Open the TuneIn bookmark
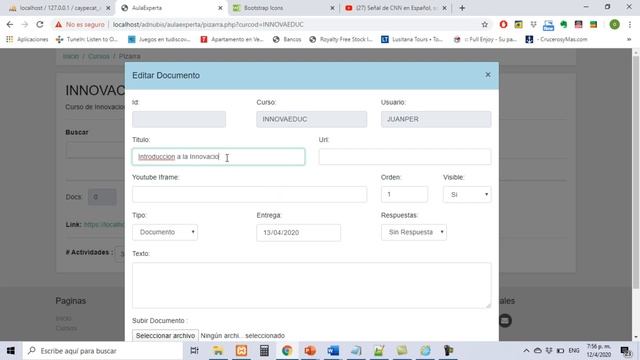 (87, 39)
